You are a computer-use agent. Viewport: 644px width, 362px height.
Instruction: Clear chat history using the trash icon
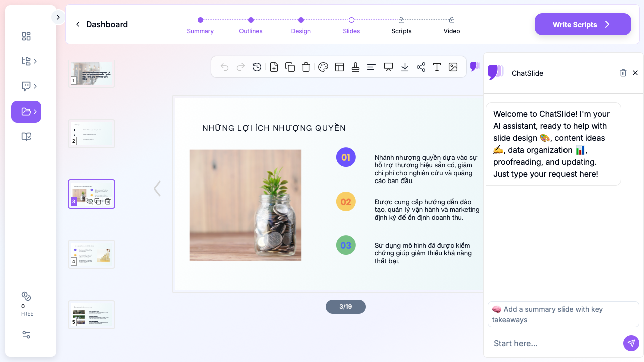[x=623, y=73]
